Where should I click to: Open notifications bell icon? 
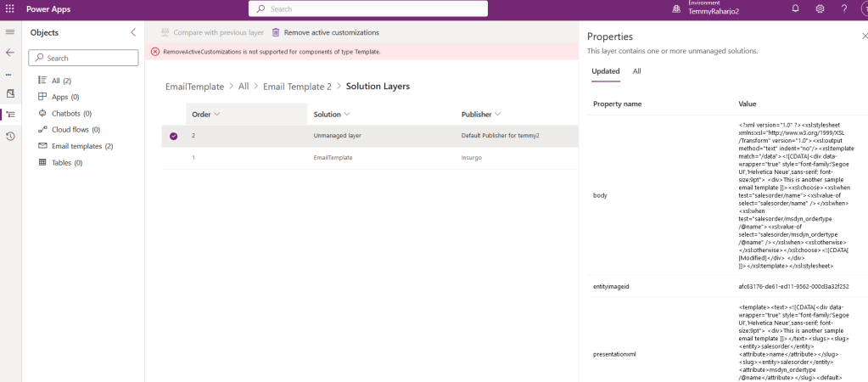coord(796,8)
